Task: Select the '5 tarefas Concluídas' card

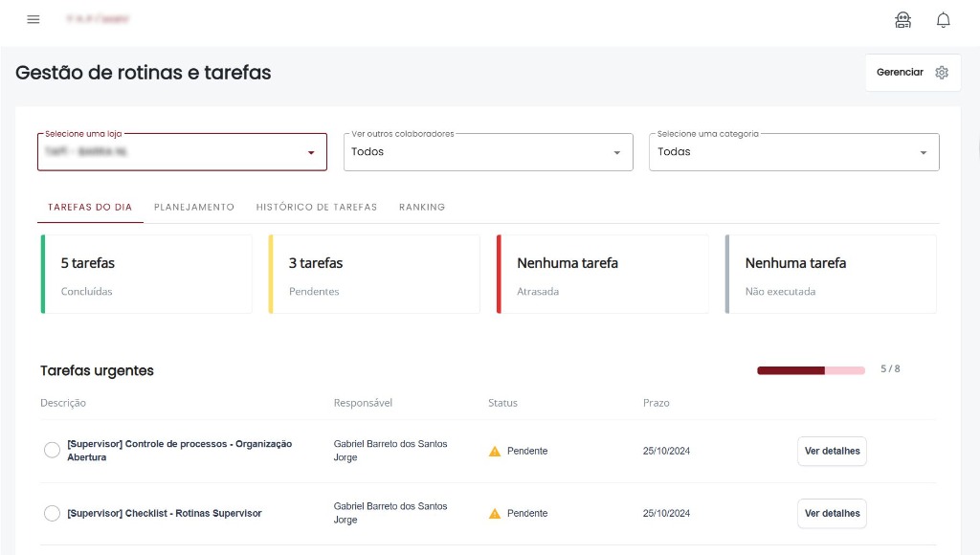Action: (146, 275)
